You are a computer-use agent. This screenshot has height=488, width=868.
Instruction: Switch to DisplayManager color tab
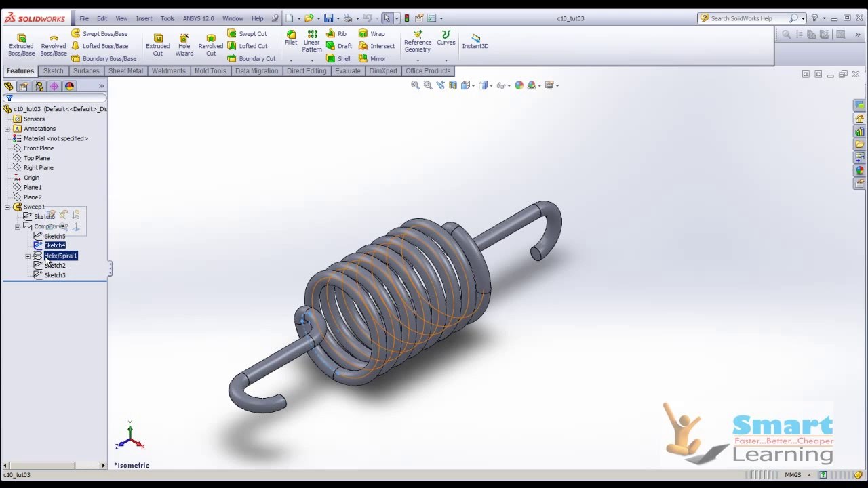pos(69,86)
